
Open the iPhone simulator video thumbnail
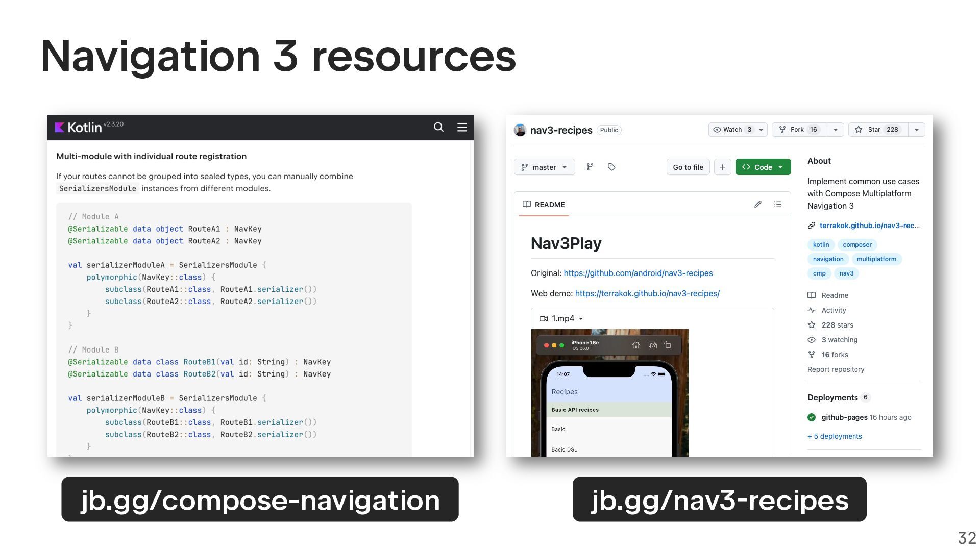(x=609, y=393)
